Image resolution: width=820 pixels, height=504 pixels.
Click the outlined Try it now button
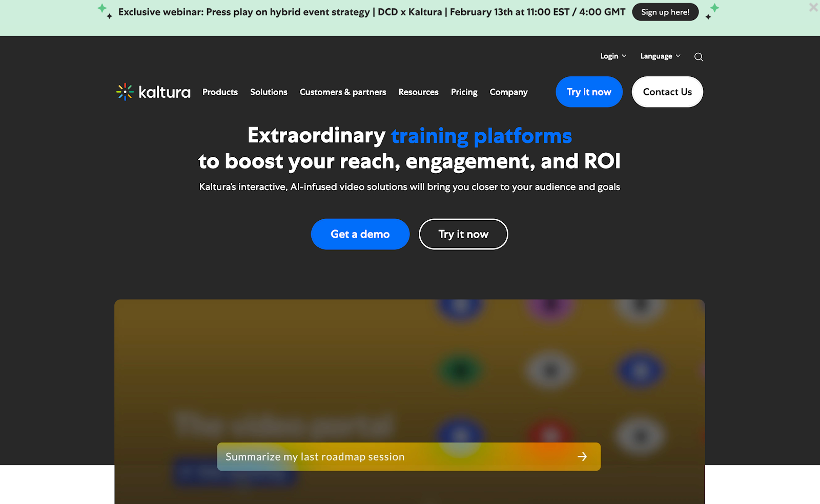(x=463, y=234)
